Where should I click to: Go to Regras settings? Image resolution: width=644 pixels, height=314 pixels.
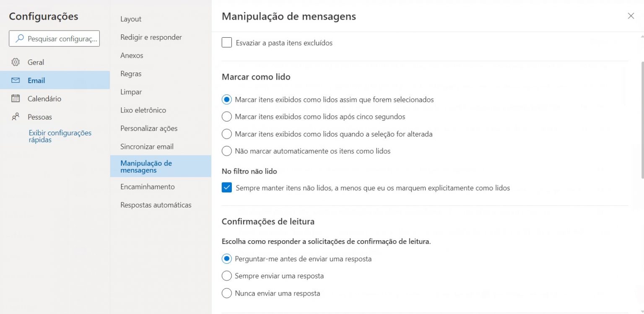coord(161,74)
